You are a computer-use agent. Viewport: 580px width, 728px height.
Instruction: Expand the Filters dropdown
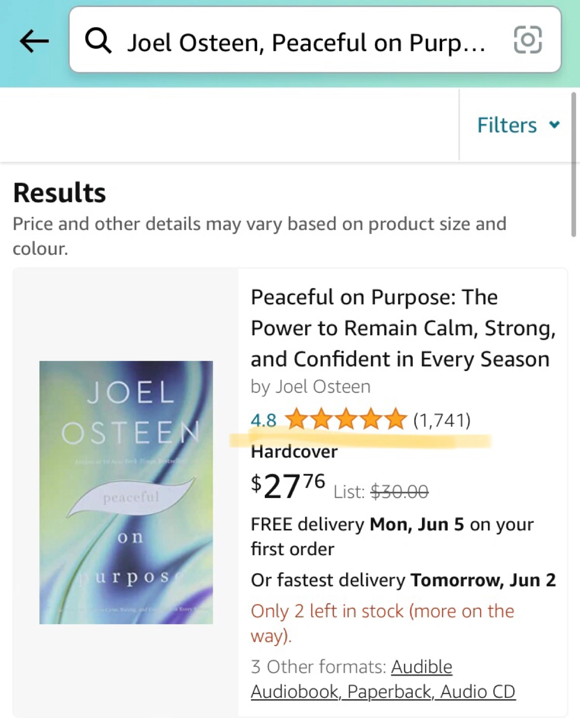[507, 125]
